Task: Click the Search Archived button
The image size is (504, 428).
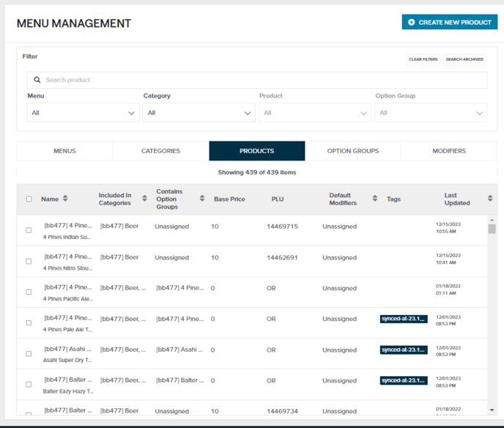Action: click(464, 59)
